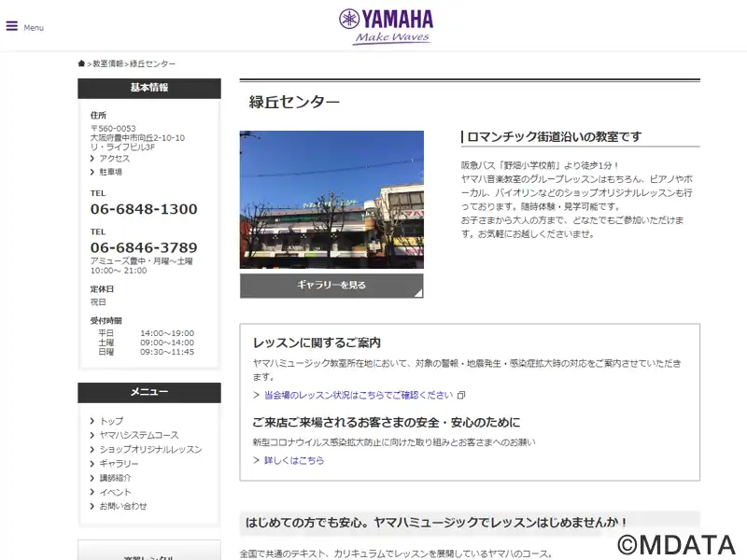The image size is (747, 560).
Task: Click external-window icon beside lesson status link
Action: [461, 395]
